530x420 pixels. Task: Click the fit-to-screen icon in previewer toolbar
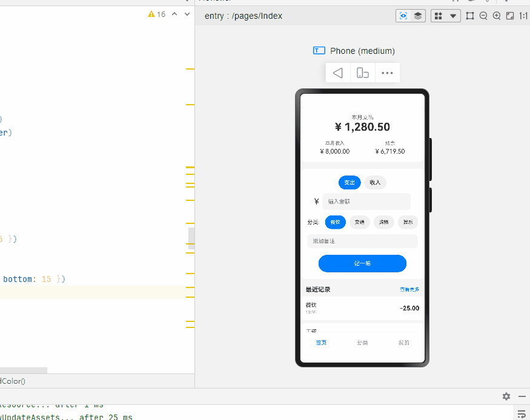[510, 16]
